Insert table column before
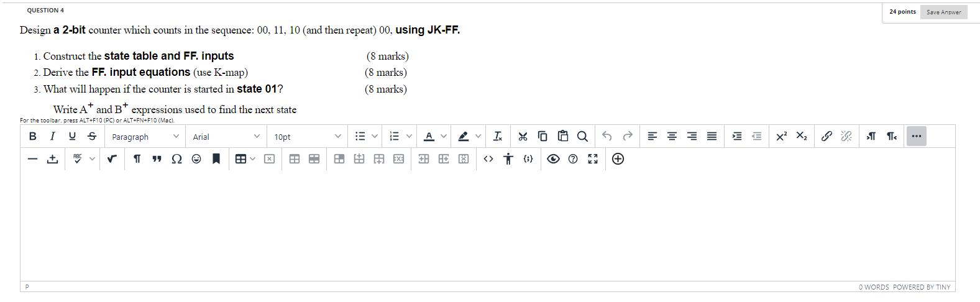The width and height of the screenshot is (980, 302). tap(424, 159)
